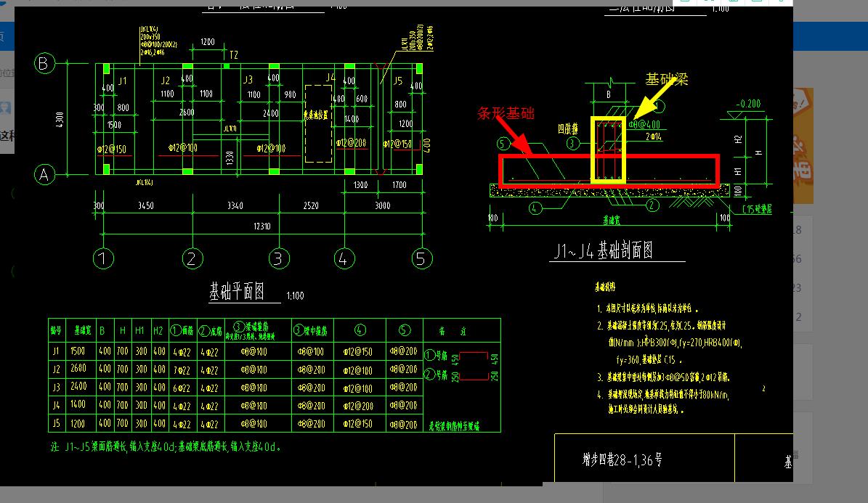Image resolution: width=868 pixels, height=503 pixels.
Task: Click the 6Φ22 cell in row J3
Action: 182,388
